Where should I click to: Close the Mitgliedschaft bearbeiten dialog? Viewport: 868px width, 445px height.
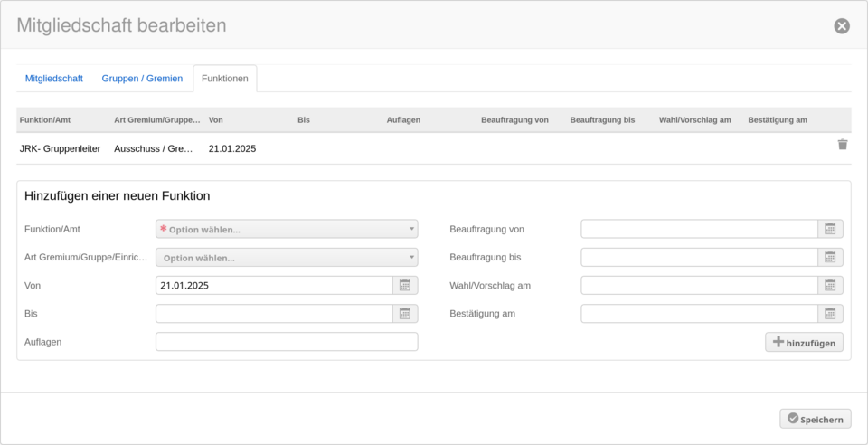(x=842, y=25)
